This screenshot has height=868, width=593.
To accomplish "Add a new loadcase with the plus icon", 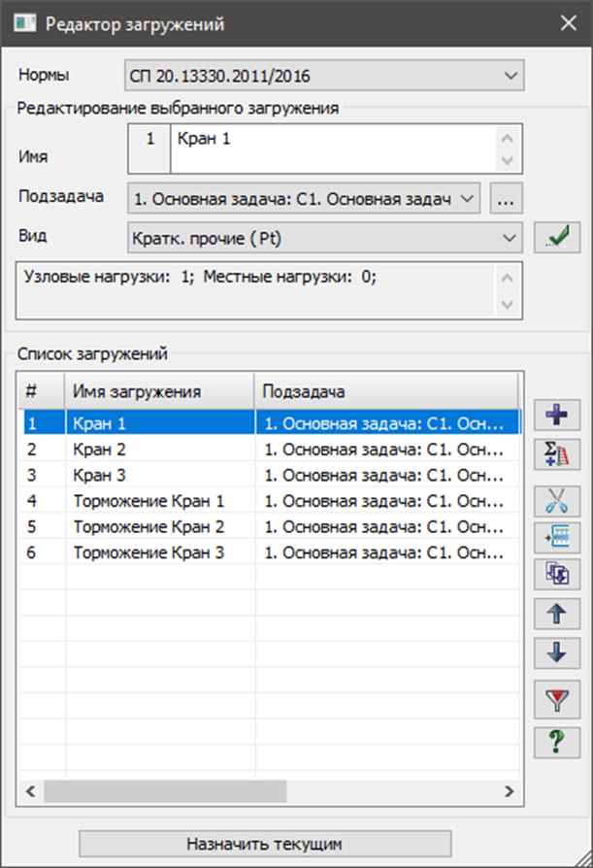I will pyautogui.click(x=556, y=415).
